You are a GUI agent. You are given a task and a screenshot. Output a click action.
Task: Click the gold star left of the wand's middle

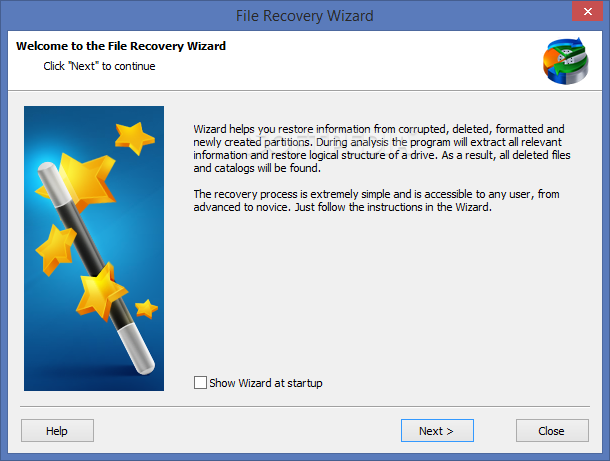click(x=54, y=250)
